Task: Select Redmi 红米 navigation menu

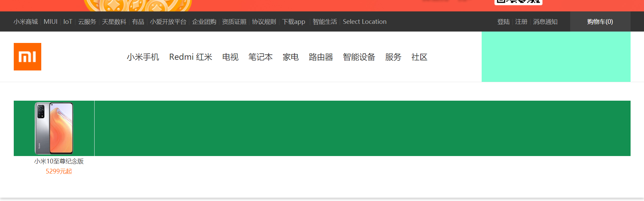Action: [x=191, y=57]
